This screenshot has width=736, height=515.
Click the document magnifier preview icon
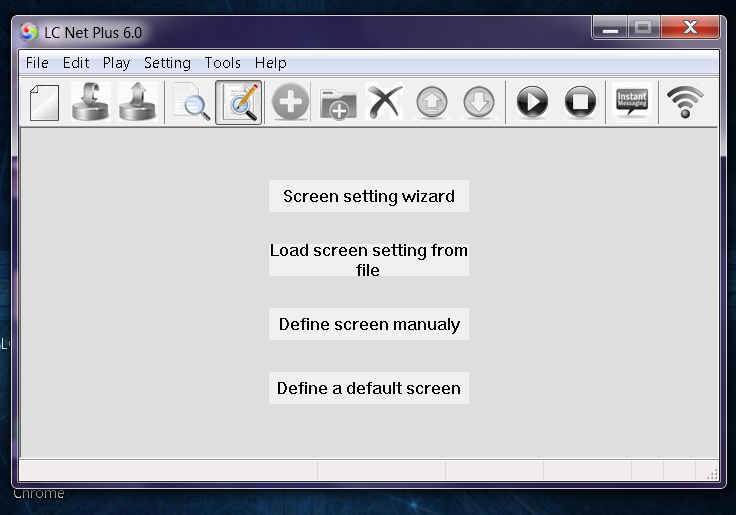click(192, 102)
